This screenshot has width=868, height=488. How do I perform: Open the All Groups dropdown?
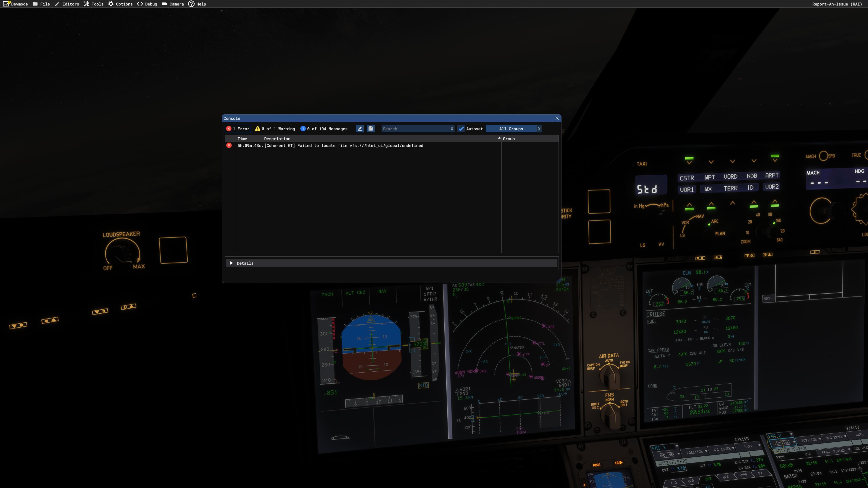[511, 129]
